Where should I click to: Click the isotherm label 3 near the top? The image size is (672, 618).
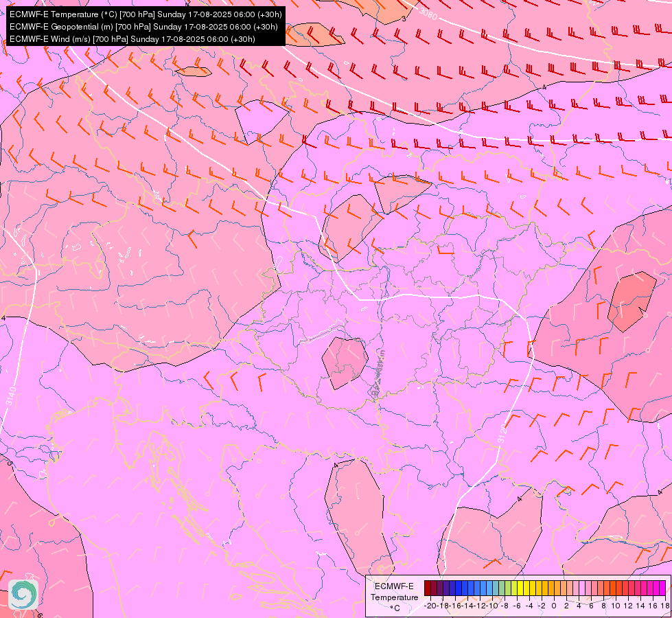click(x=404, y=19)
